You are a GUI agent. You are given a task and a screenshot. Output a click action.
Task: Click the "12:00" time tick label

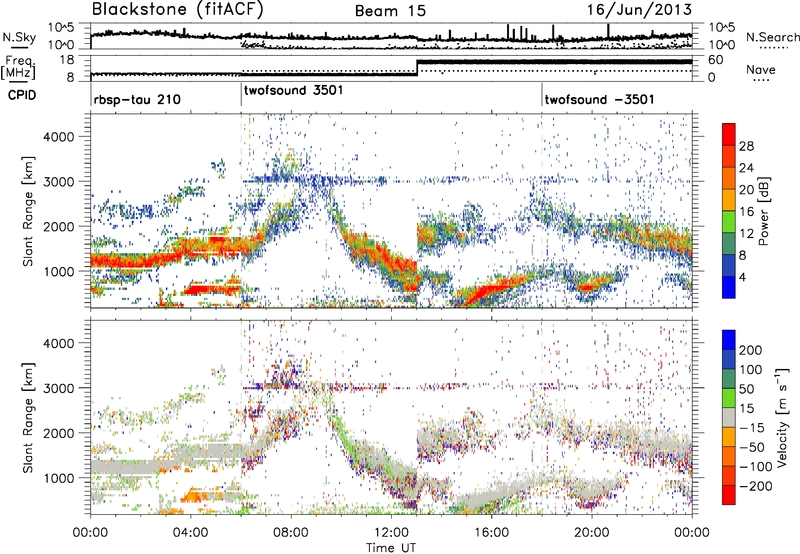click(x=391, y=533)
